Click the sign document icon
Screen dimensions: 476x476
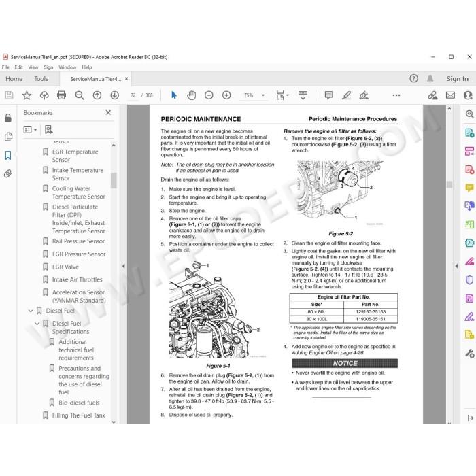[364, 95]
